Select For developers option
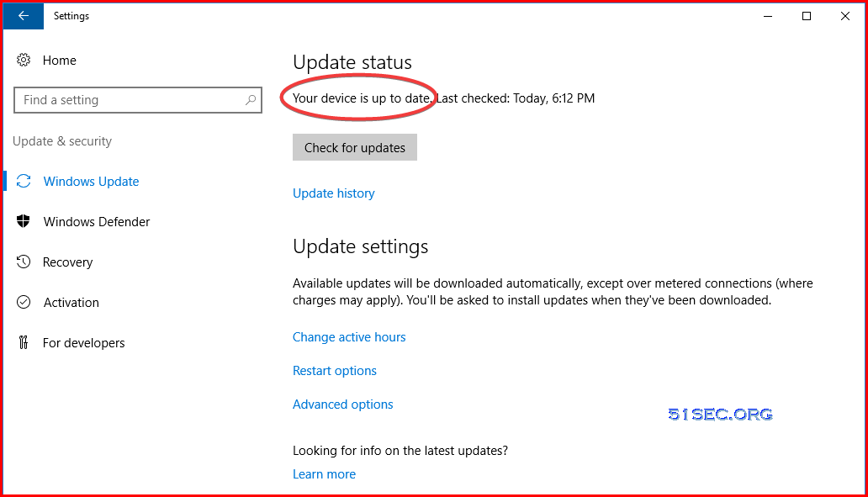Screen dimensions: 868x497 click(83, 343)
